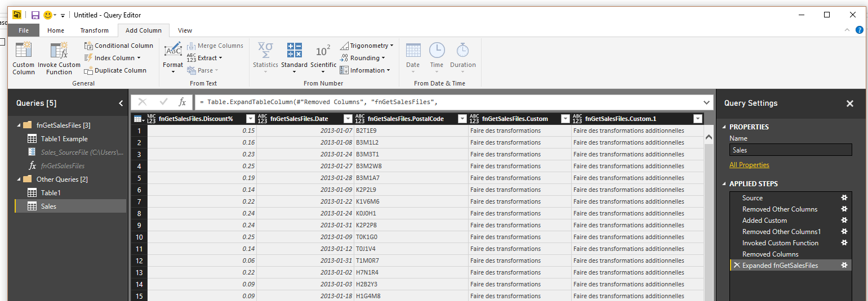This screenshot has width=868, height=301.
Task: Open the Statistics tool
Action: pyautogui.click(x=265, y=52)
